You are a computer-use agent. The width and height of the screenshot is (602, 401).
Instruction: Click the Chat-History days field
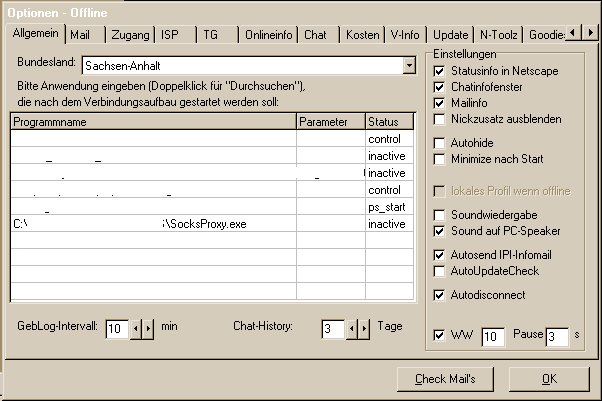(333, 329)
